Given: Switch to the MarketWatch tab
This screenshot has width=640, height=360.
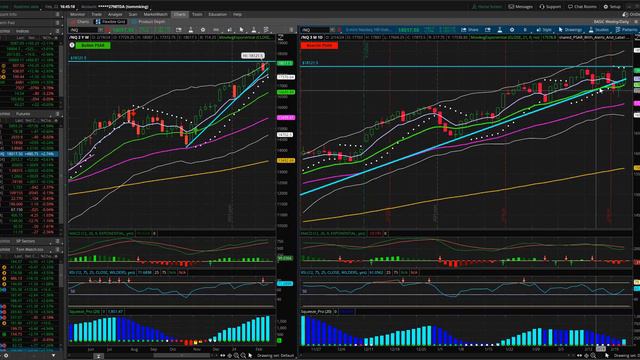Looking at the screenshot, I should point(156,14).
